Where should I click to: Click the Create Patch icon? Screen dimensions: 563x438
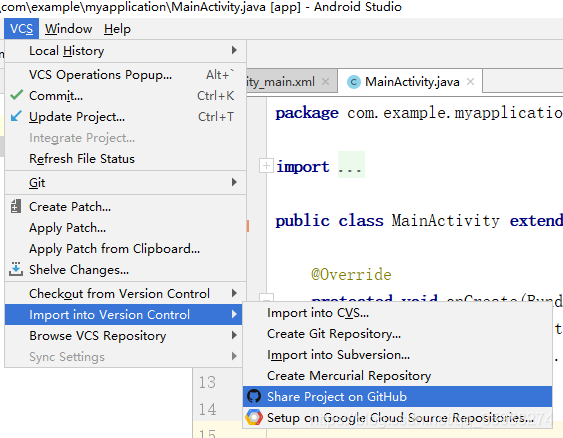point(16,206)
